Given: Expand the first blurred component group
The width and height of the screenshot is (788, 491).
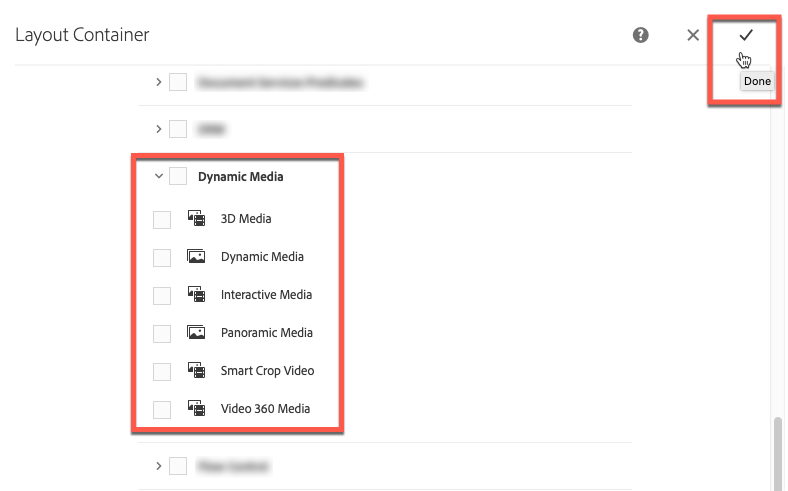Looking at the screenshot, I should click(x=159, y=82).
